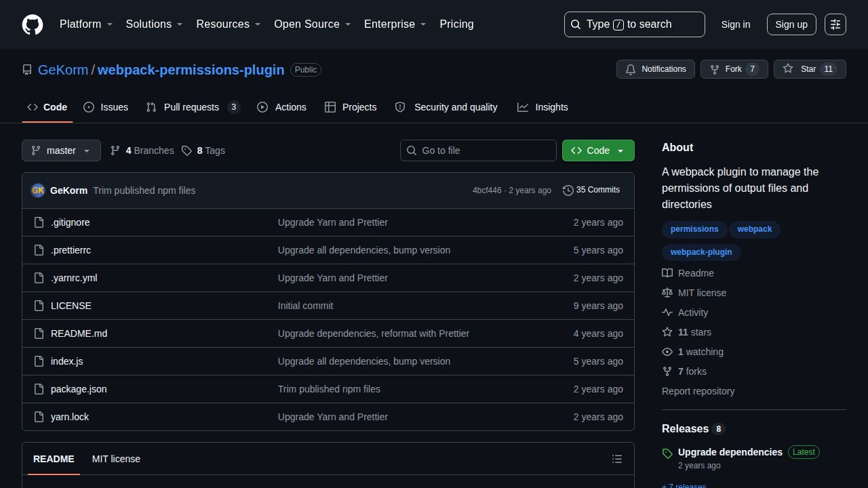
Task: Switch to the Security and quality tab
Action: point(446,107)
